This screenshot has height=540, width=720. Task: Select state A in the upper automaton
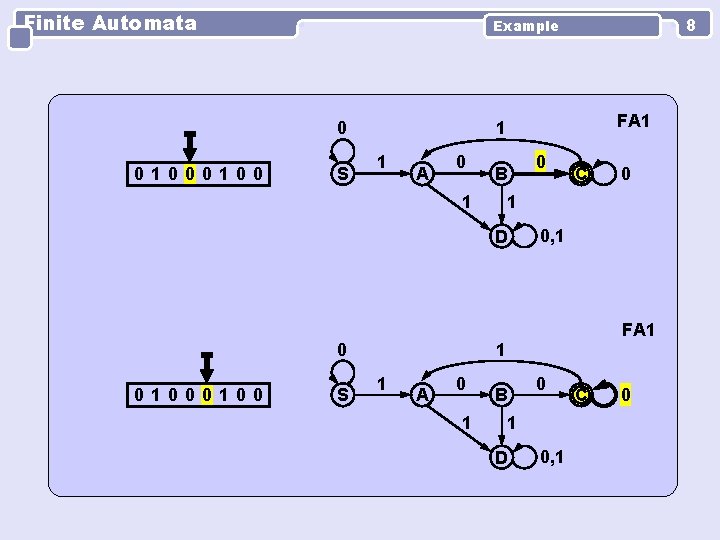(x=422, y=174)
